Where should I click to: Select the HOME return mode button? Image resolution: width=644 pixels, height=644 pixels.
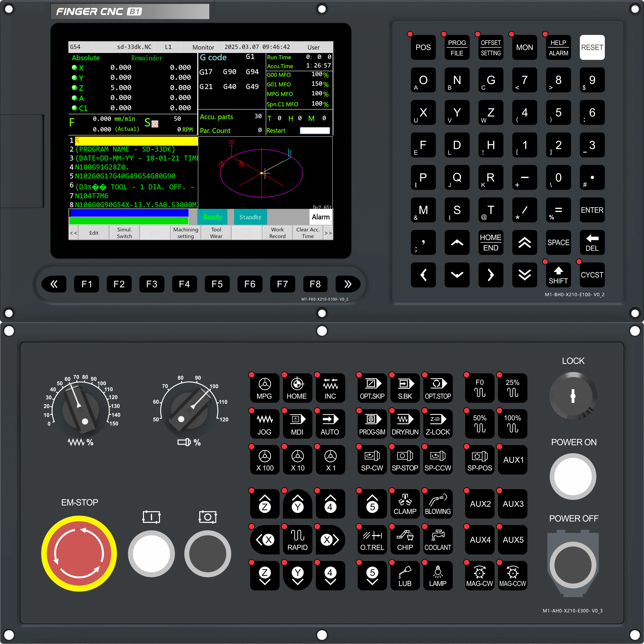[297, 388]
